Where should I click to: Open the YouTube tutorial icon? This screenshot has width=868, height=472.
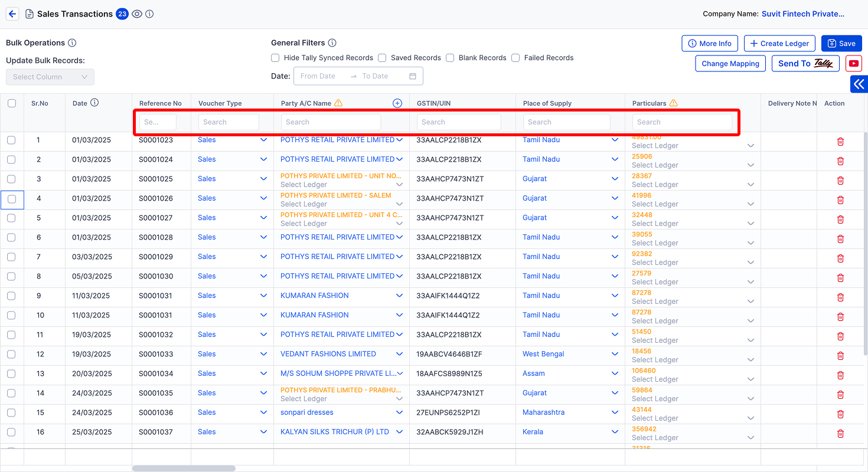tap(853, 63)
